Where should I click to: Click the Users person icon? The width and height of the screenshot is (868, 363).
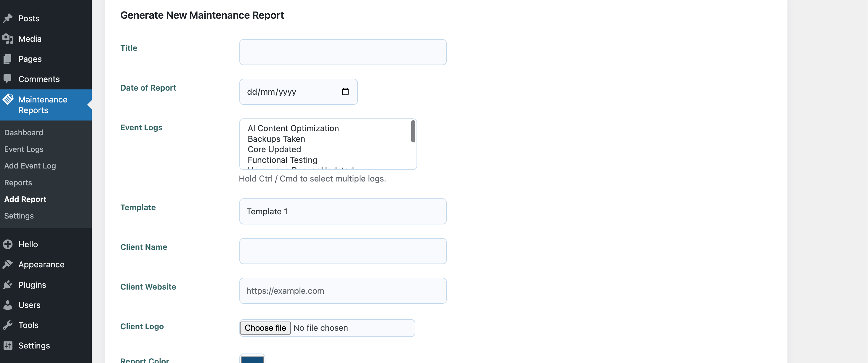pyautogui.click(x=8, y=305)
